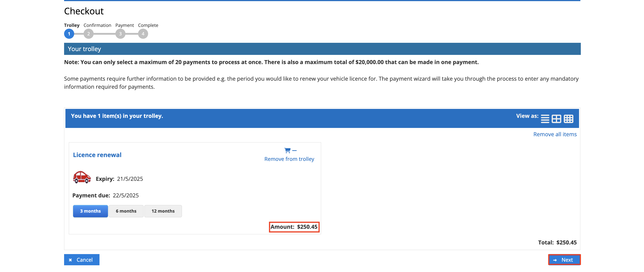The width and height of the screenshot is (644, 272).
Task: Click the Remove all items link
Action: pyautogui.click(x=555, y=134)
